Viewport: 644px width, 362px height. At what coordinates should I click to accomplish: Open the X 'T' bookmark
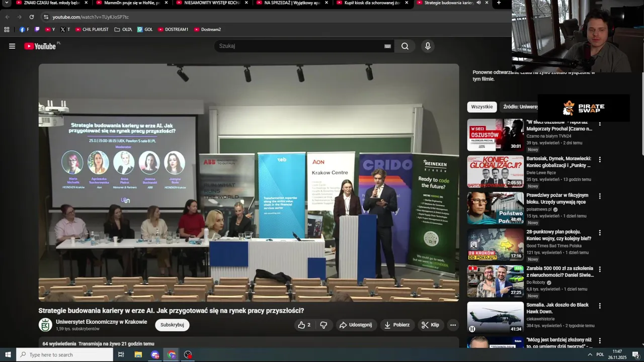[x=64, y=30]
